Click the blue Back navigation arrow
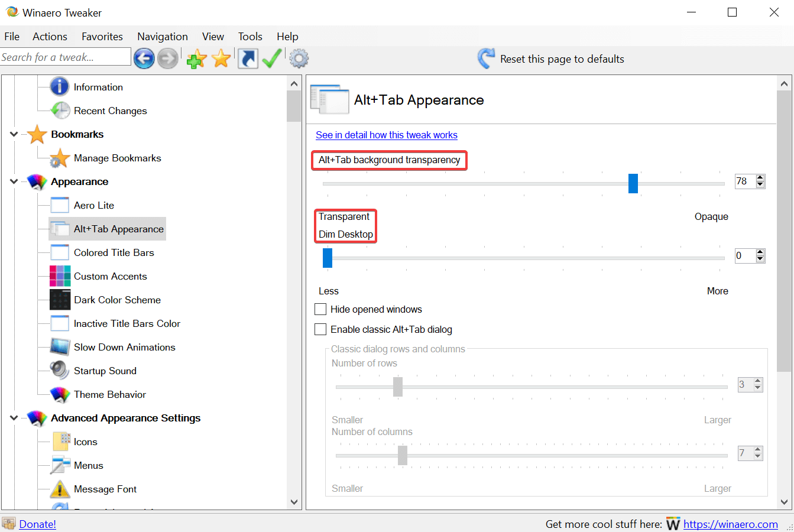 pyautogui.click(x=144, y=59)
